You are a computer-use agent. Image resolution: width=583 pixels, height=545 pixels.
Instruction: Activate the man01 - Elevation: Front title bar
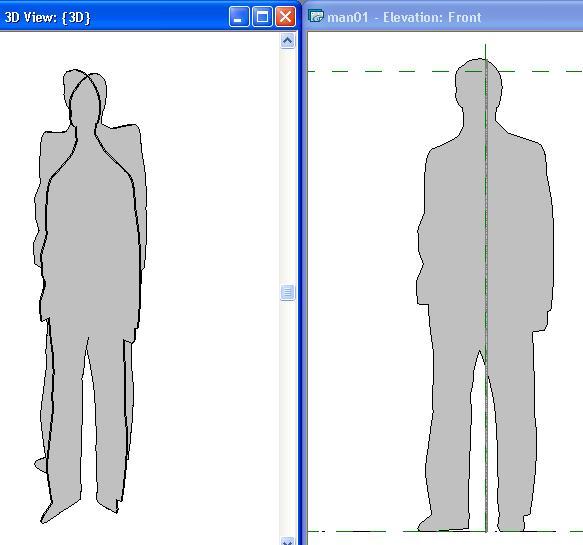click(x=443, y=17)
